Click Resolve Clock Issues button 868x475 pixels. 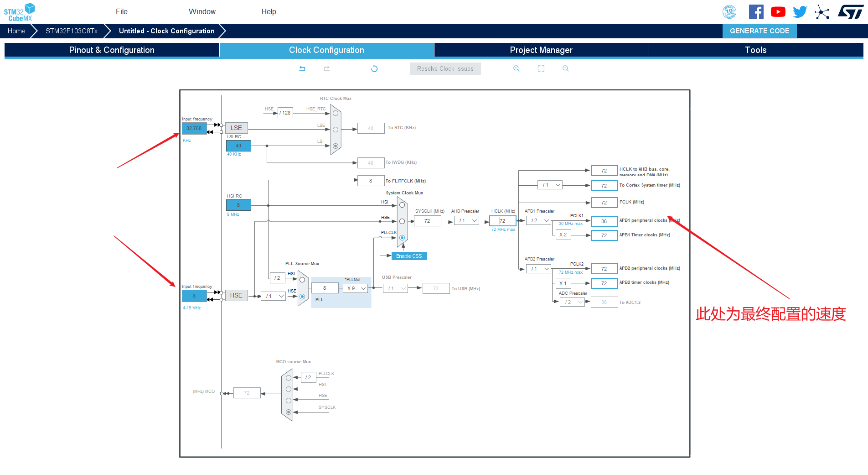(445, 69)
